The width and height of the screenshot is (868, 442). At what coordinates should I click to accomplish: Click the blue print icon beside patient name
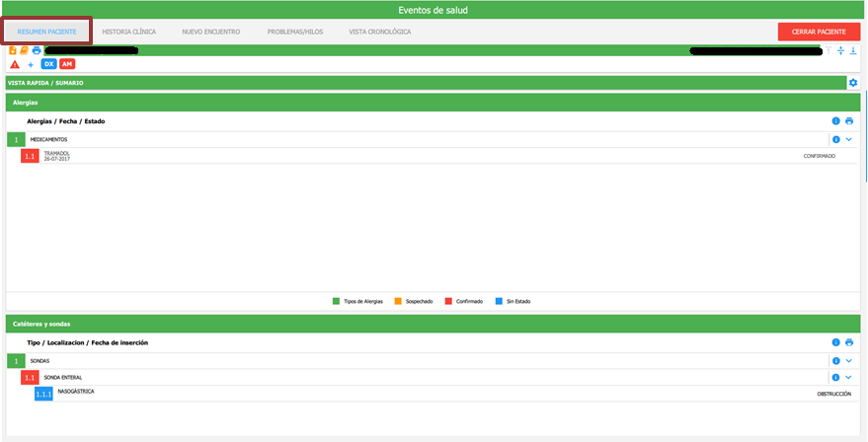37,50
